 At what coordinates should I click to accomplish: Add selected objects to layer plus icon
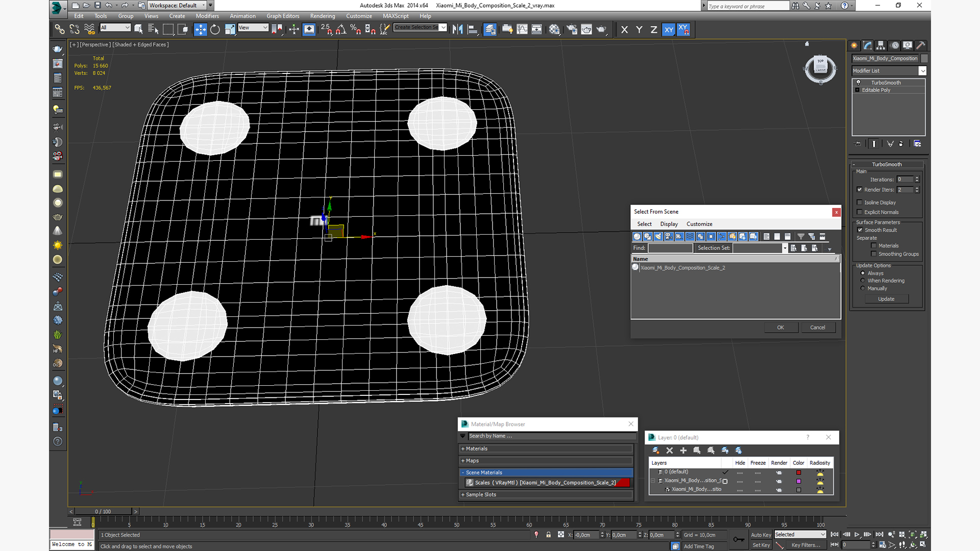point(683,450)
